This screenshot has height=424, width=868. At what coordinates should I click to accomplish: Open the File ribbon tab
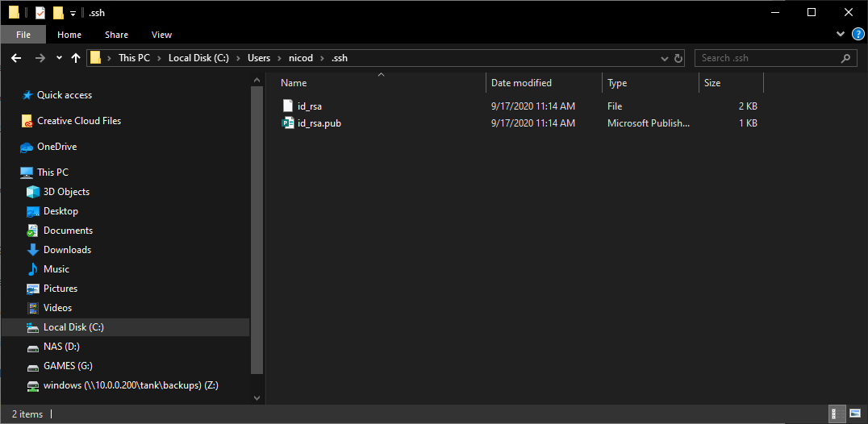(23, 35)
